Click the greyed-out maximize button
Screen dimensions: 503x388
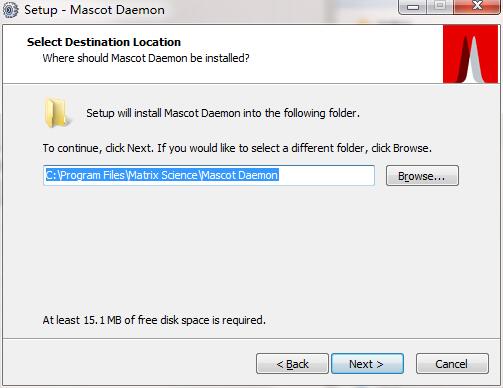(x=440, y=7)
